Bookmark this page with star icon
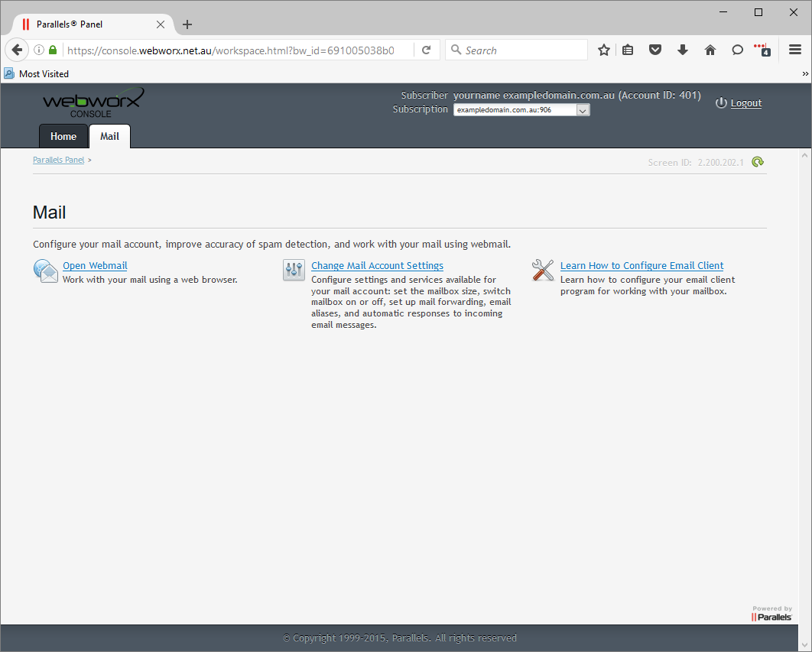This screenshot has width=812, height=652. pos(604,50)
